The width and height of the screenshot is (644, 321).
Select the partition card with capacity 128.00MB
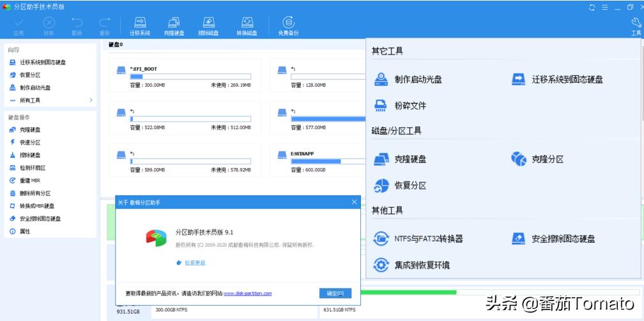[x=318, y=75]
